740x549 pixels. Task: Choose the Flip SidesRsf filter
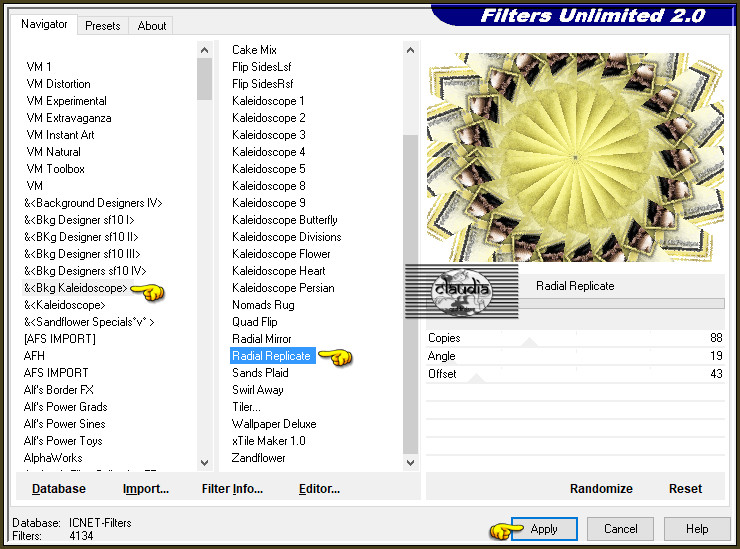262,84
